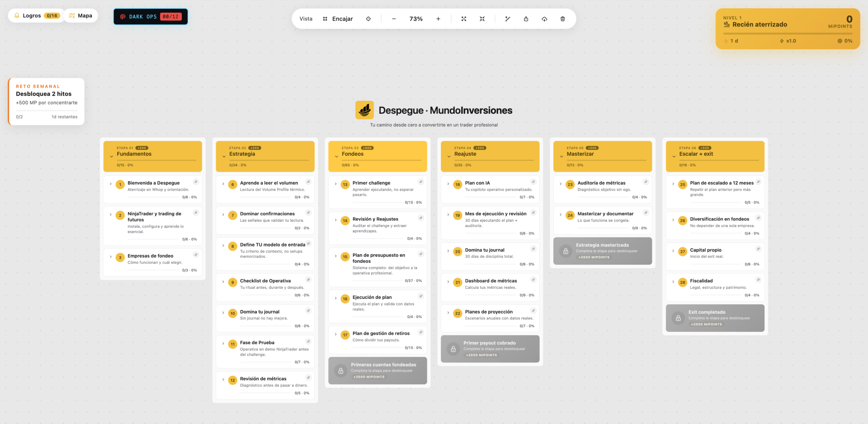This screenshot has height=424, width=868.
Task: Click the Nivel 1 level progress bar
Action: pos(788,34)
